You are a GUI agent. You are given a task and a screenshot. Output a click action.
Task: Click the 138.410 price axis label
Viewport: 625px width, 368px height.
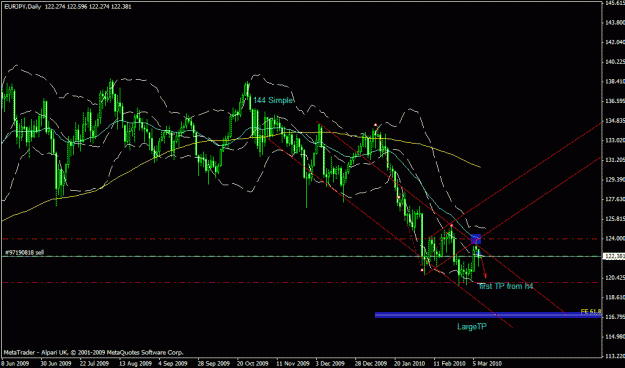click(615, 81)
